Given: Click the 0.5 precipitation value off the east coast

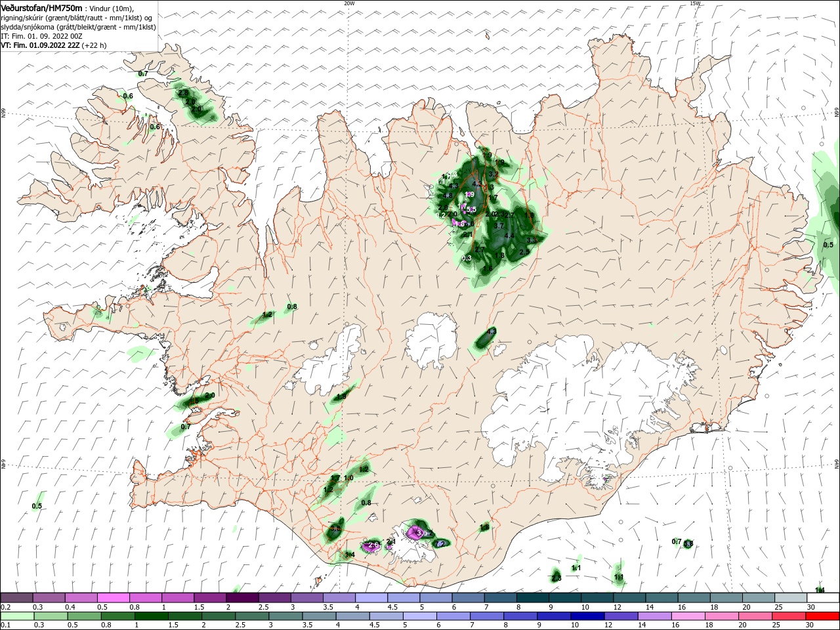Looking at the screenshot, I should point(828,245).
